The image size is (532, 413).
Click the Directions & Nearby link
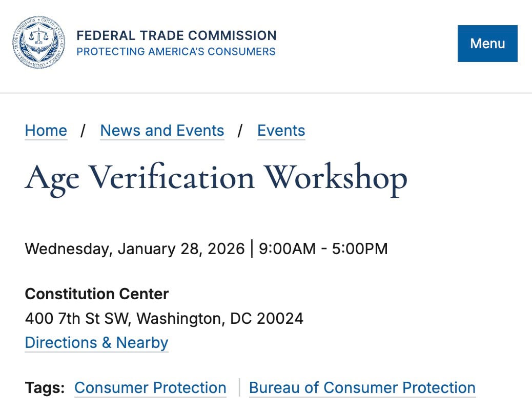point(96,343)
